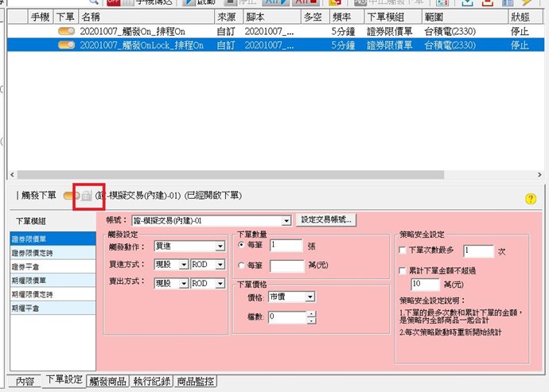Enable the 下單次數最多 checkbox
Screen dimensions: 549x392
tap(403, 250)
